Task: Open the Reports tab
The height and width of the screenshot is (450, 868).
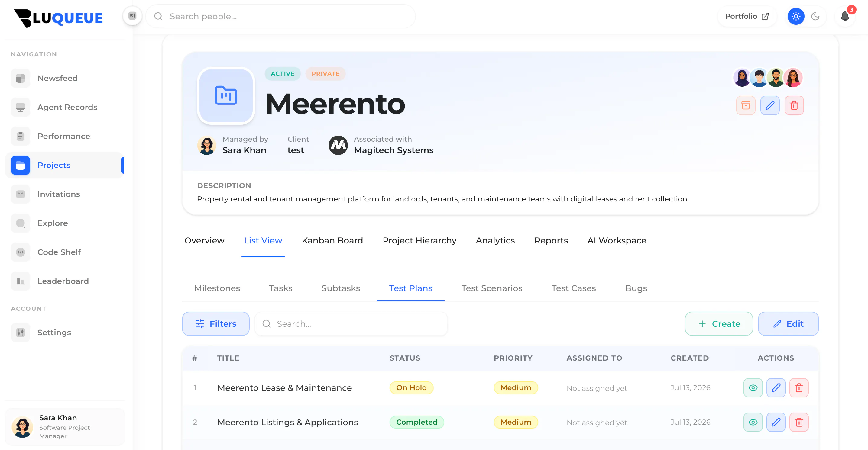Action: coord(551,240)
